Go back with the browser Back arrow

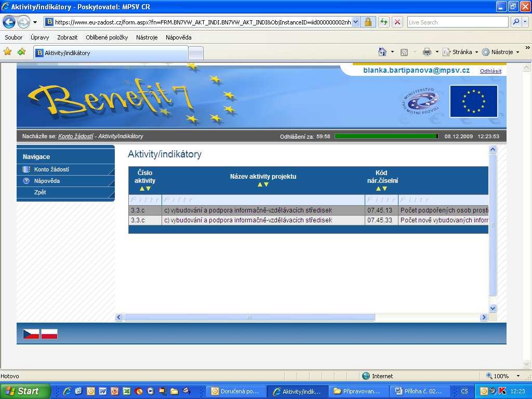(9, 22)
